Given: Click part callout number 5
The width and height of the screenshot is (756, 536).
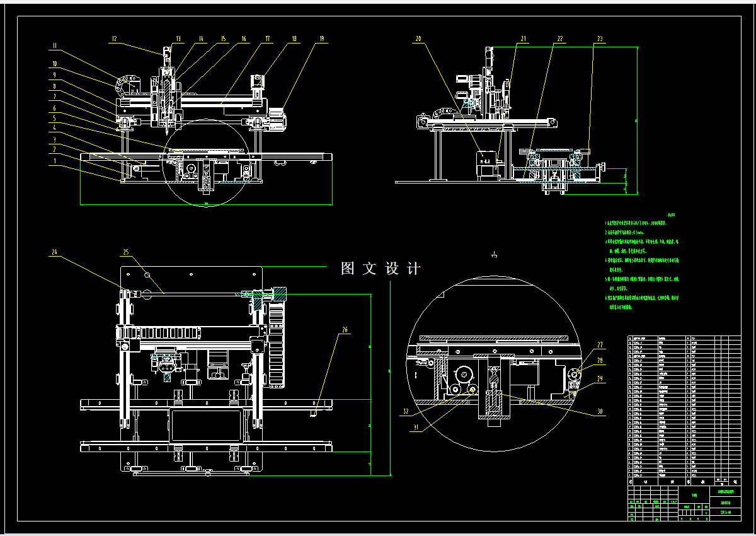Looking at the screenshot, I should (x=54, y=118).
